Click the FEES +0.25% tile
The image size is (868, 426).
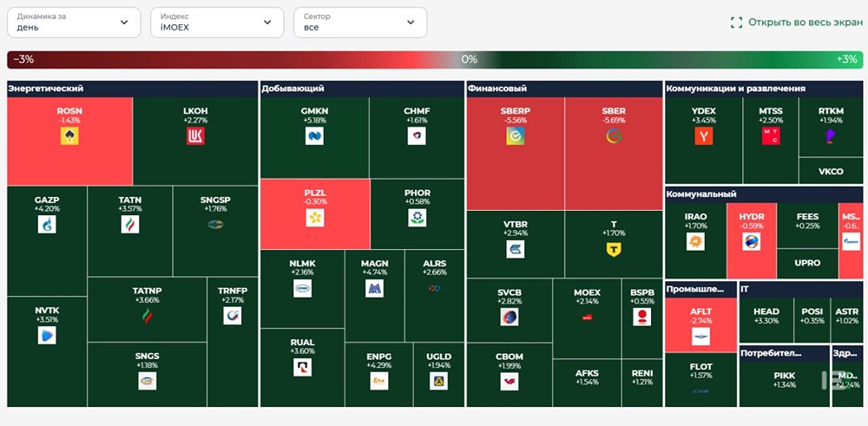coord(807,226)
